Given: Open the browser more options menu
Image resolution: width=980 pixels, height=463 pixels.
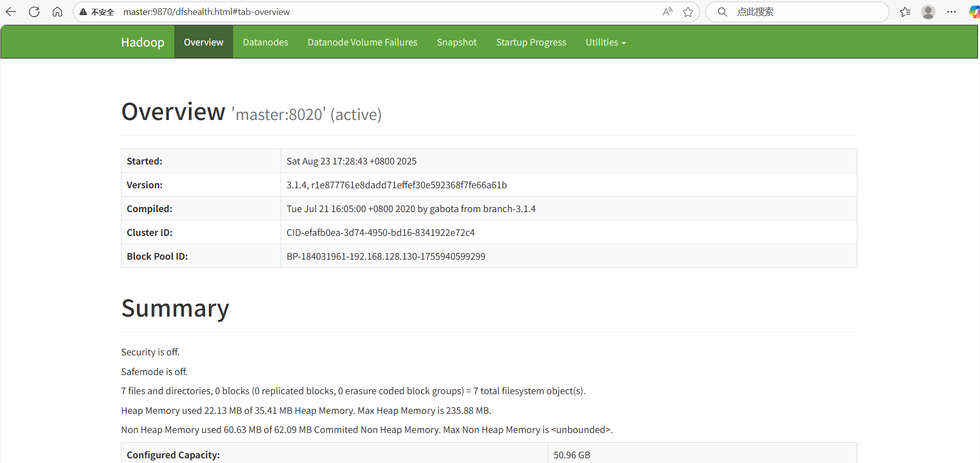Looking at the screenshot, I should click(x=952, y=12).
